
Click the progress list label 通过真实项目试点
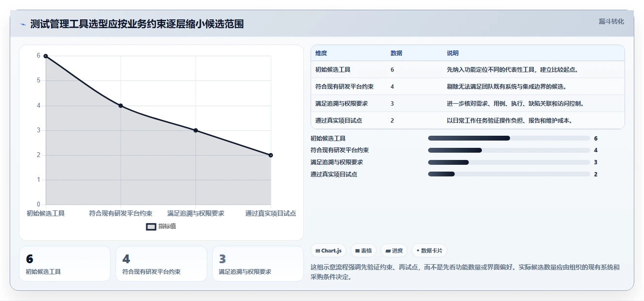tap(334, 174)
